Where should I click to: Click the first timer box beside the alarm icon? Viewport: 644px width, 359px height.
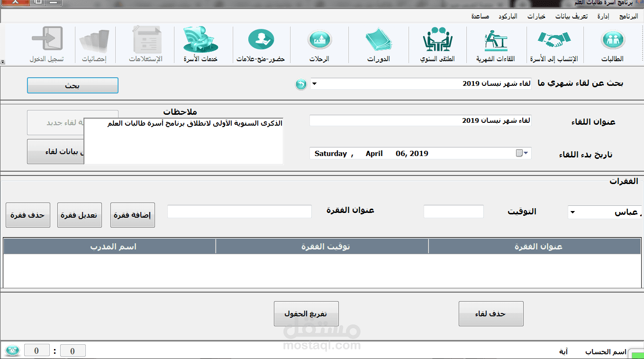(x=37, y=351)
